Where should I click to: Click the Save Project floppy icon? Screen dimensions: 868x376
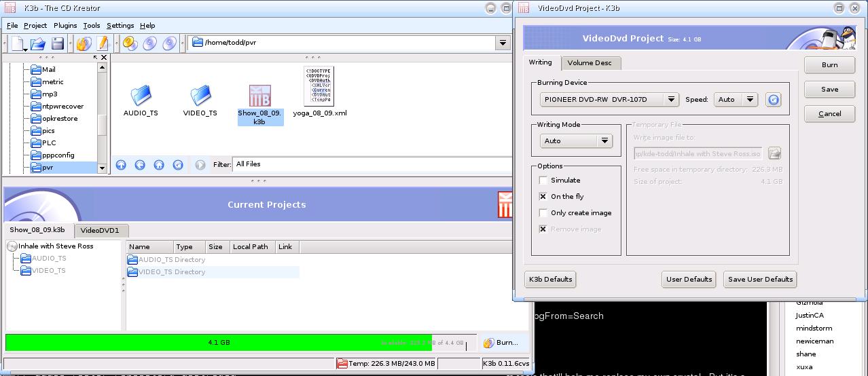point(58,43)
